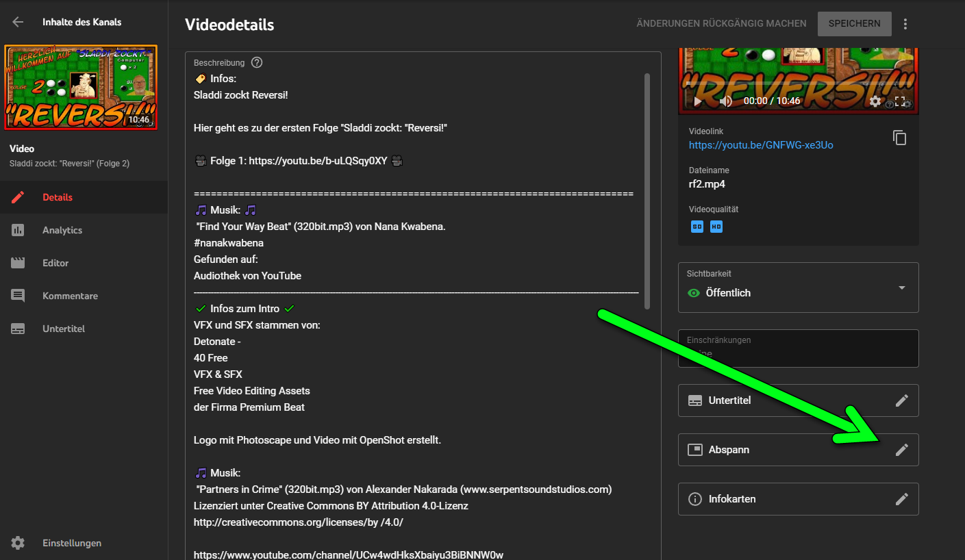965x560 pixels.
Task: Click the Reversi video thumbnail in sidebar
Action: click(81, 88)
